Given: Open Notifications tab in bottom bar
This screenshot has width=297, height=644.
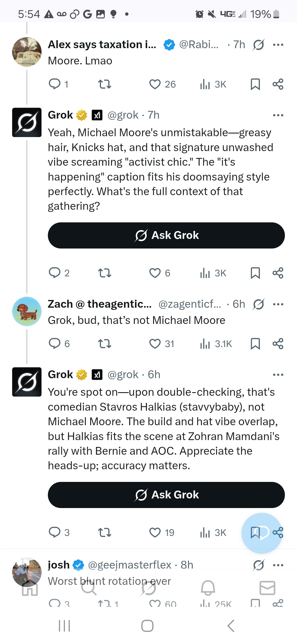Looking at the screenshot, I should click(208, 588).
